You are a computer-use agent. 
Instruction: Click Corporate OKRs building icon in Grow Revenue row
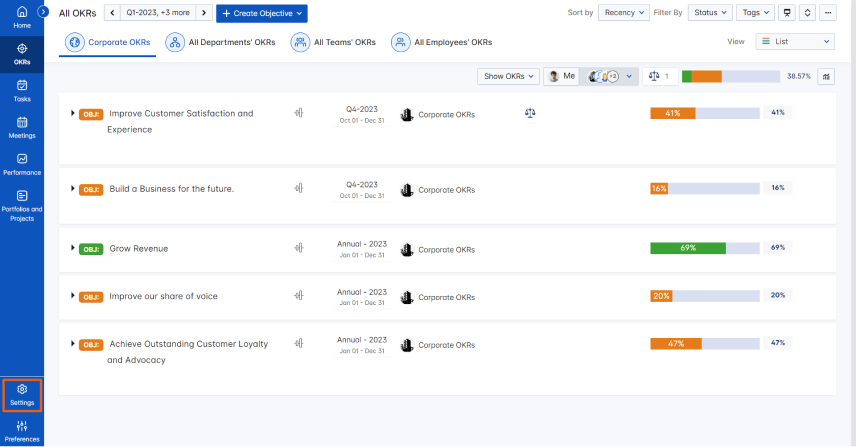(407, 249)
